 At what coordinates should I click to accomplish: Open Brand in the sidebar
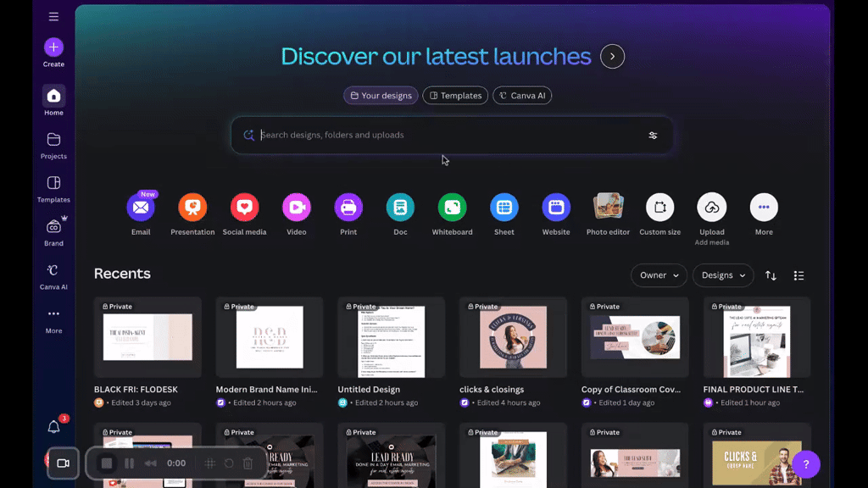(53, 232)
